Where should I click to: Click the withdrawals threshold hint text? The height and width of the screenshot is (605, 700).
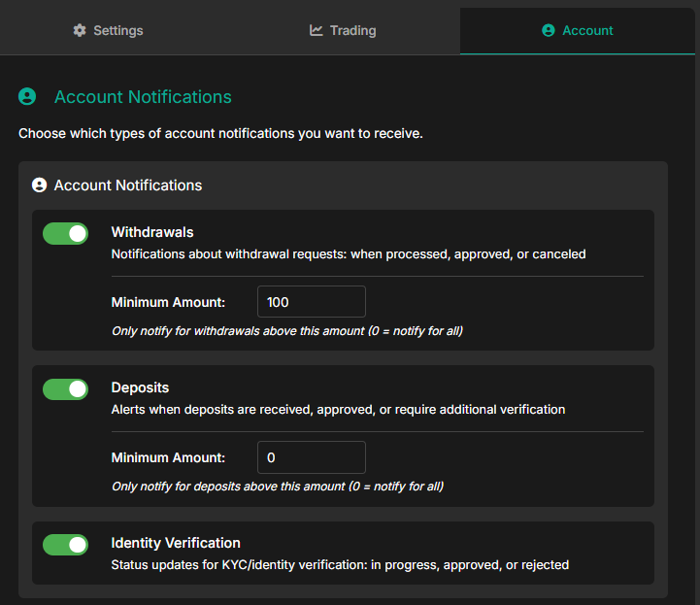pyautogui.click(x=286, y=331)
